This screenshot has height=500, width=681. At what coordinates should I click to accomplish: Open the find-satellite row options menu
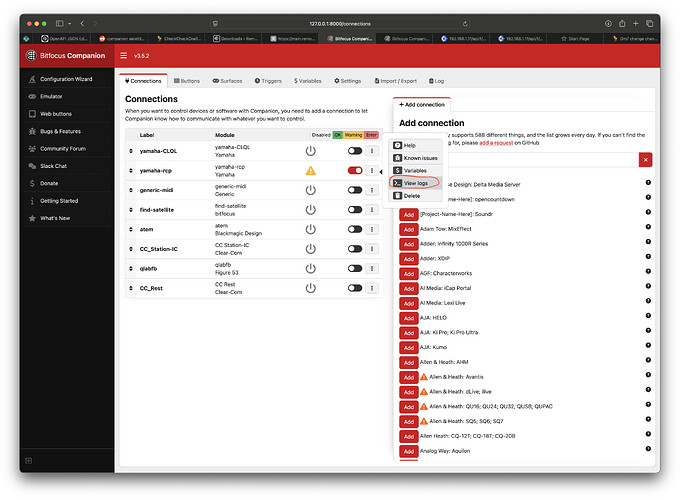click(372, 209)
